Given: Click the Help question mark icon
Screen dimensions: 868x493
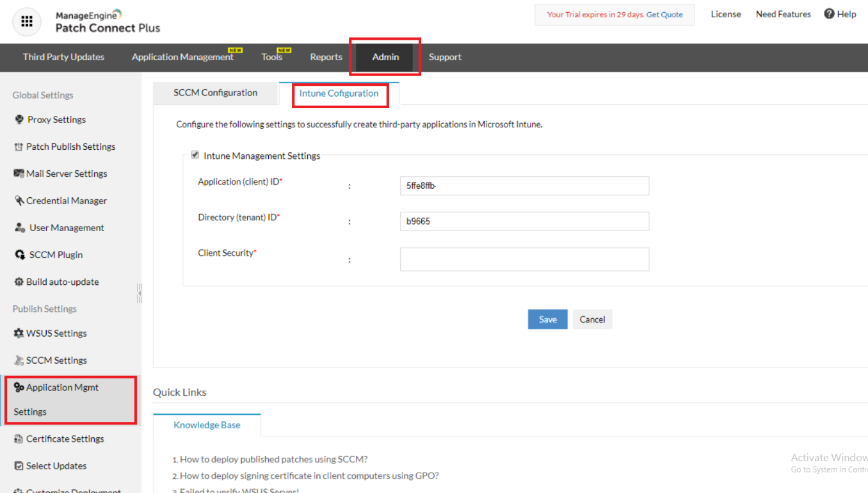Looking at the screenshot, I should [x=829, y=13].
